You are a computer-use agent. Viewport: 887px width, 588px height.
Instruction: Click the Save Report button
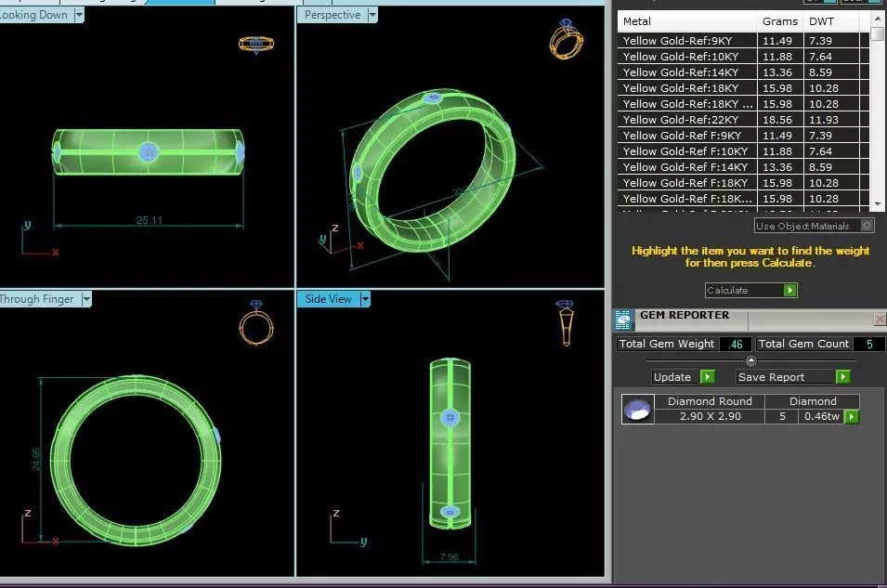click(786, 377)
